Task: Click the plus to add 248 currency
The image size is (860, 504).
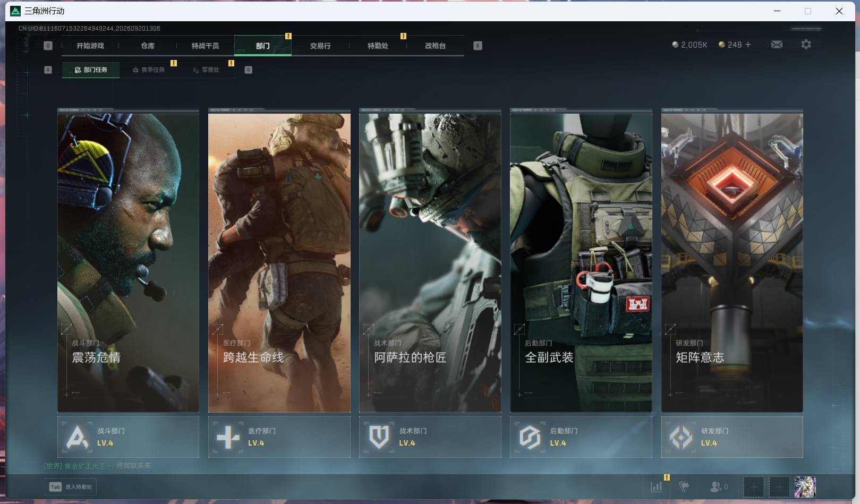Action: pos(748,45)
